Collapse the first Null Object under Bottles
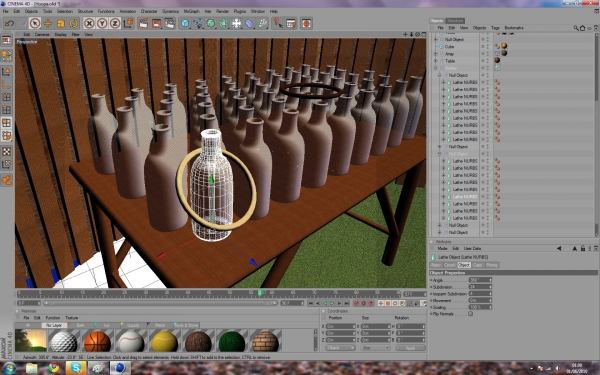Image resolution: width=600 pixels, height=375 pixels. point(439,75)
